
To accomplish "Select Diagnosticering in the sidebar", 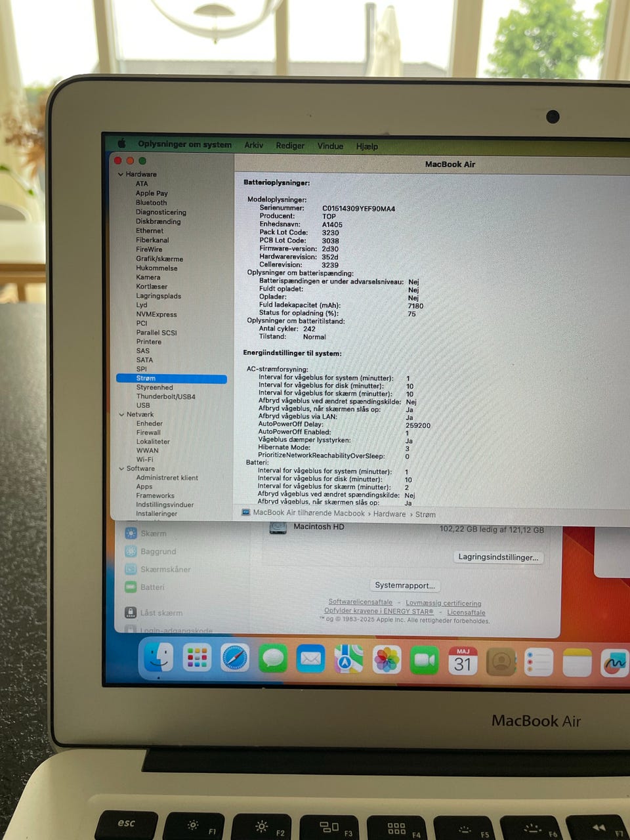I will [161, 213].
